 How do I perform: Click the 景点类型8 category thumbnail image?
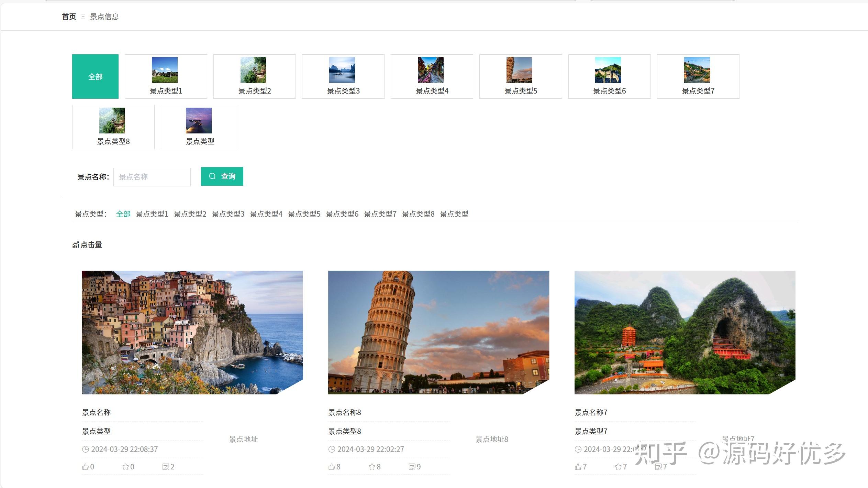113,120
